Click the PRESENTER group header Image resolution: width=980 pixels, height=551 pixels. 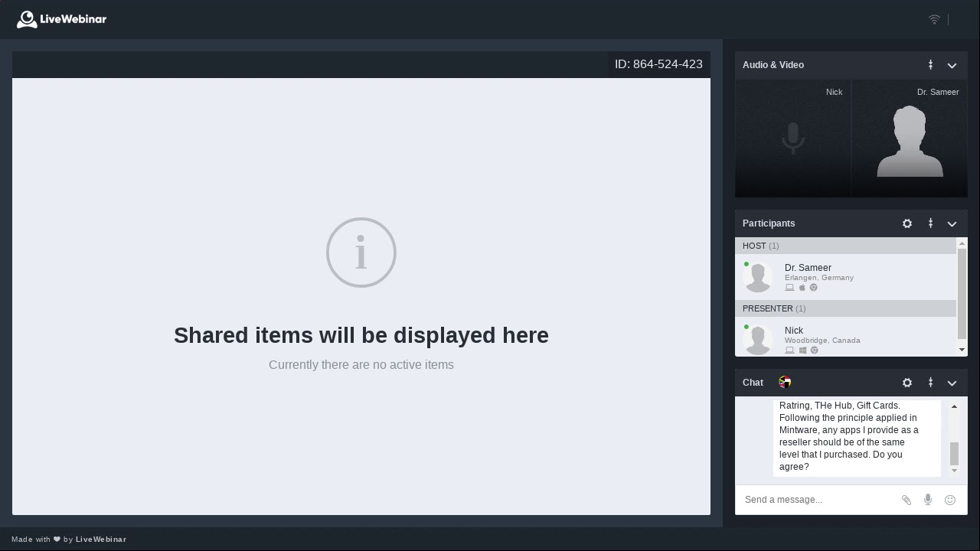[x=845, y=308]
